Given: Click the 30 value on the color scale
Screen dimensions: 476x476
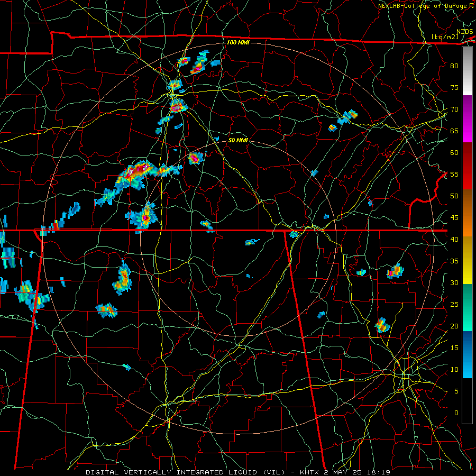Looking at the screenshot, I should coord(454,283).
